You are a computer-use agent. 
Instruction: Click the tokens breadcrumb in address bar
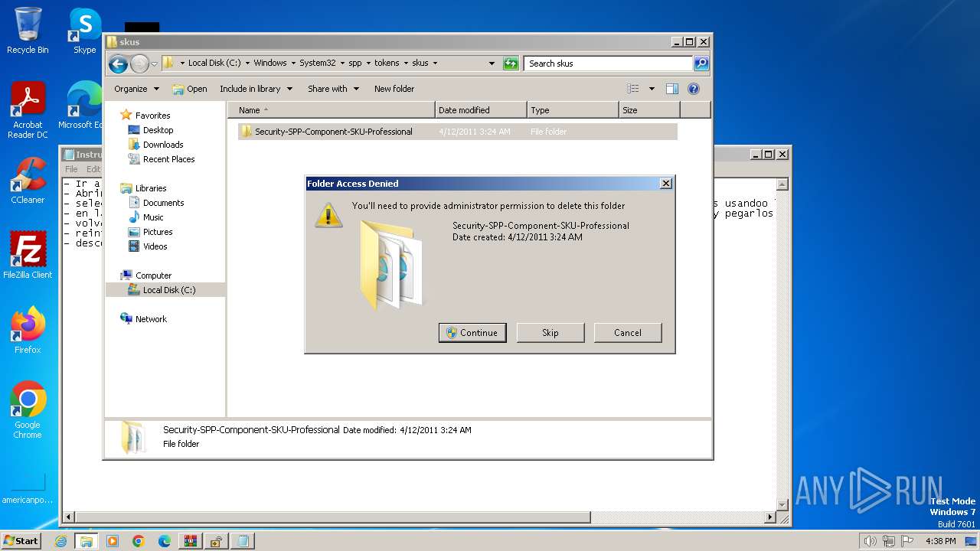(x=387, y=64)
